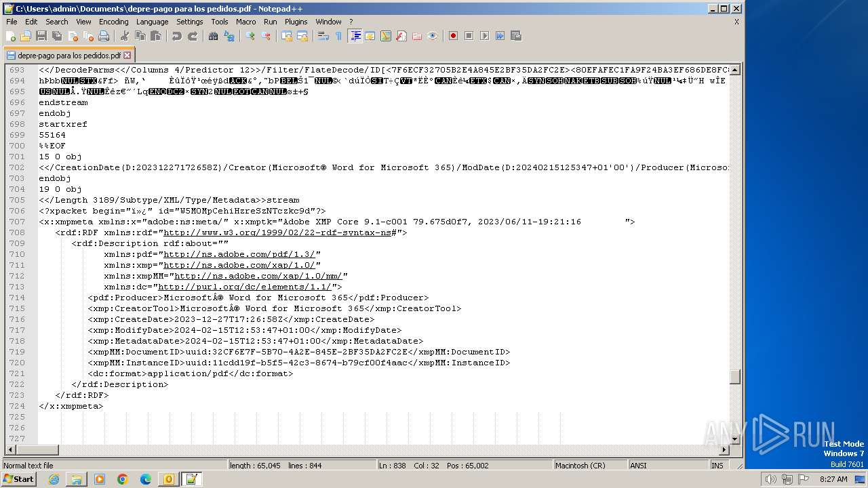Click Run Macro Multiple Times icon
The width and height of the screenshot is (868, 488).
click(500, 36)
